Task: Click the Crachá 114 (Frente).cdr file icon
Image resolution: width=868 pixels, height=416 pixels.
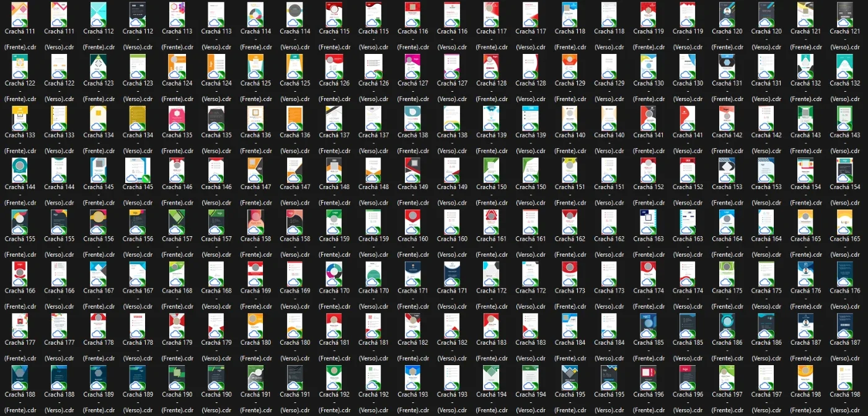Action: pos(255,14)
